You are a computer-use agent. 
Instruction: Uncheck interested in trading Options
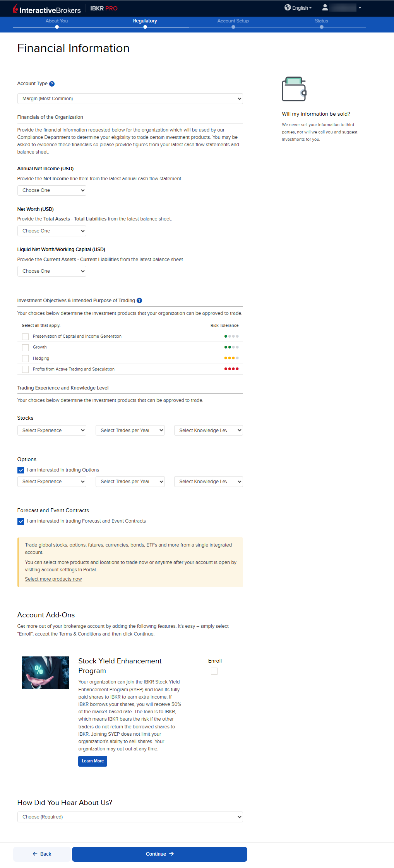pos(21,470)
